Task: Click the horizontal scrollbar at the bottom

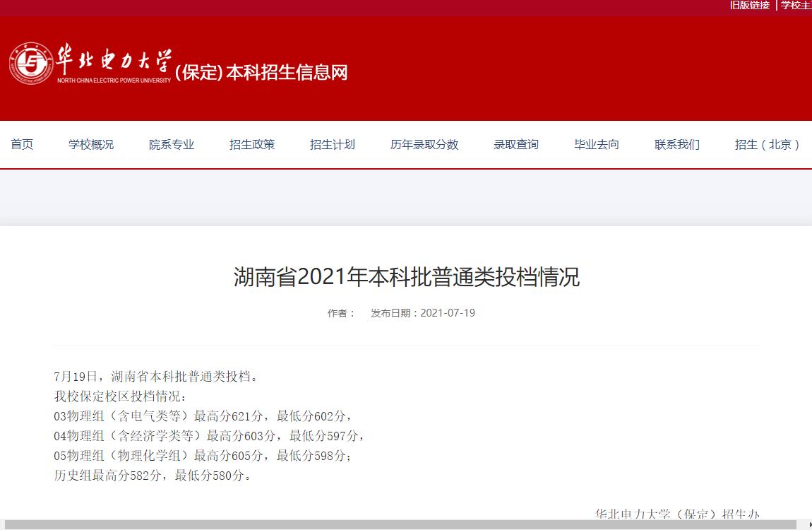Action: 400,525
